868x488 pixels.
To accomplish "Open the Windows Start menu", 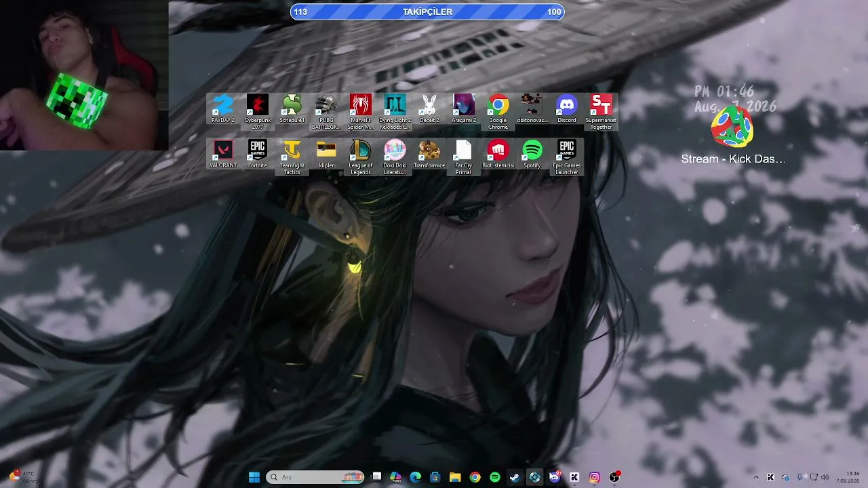I will (254, 477).
